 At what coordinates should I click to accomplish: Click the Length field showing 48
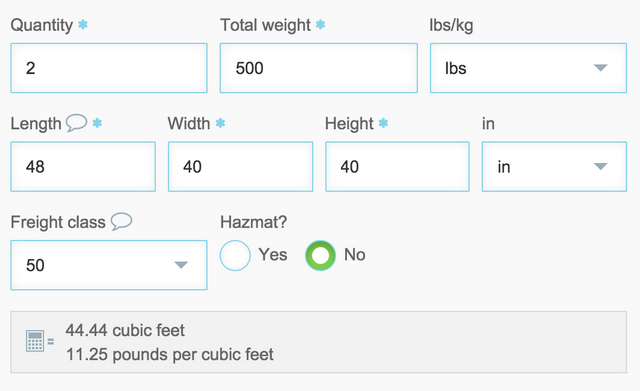coord(83,167)
